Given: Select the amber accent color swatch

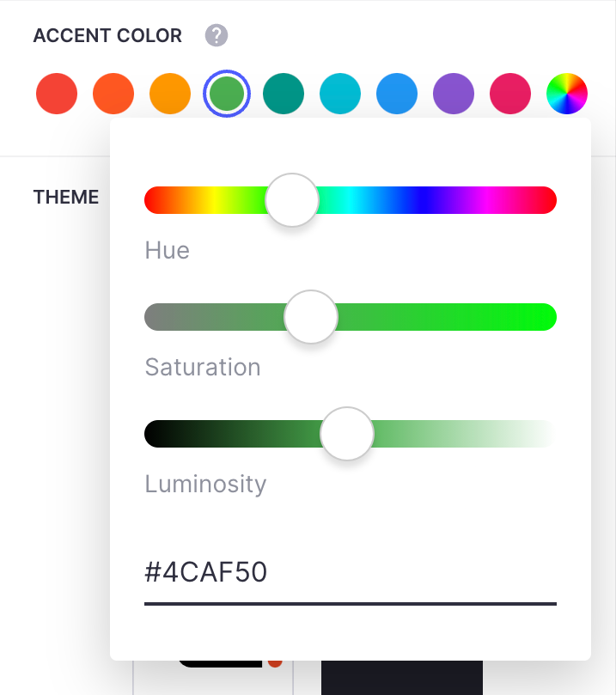Looking at the screenshot, I should pos(169,94).
